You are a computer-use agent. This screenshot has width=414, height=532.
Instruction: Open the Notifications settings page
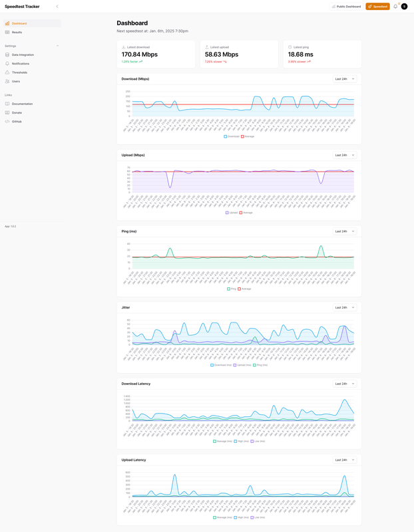20,64
